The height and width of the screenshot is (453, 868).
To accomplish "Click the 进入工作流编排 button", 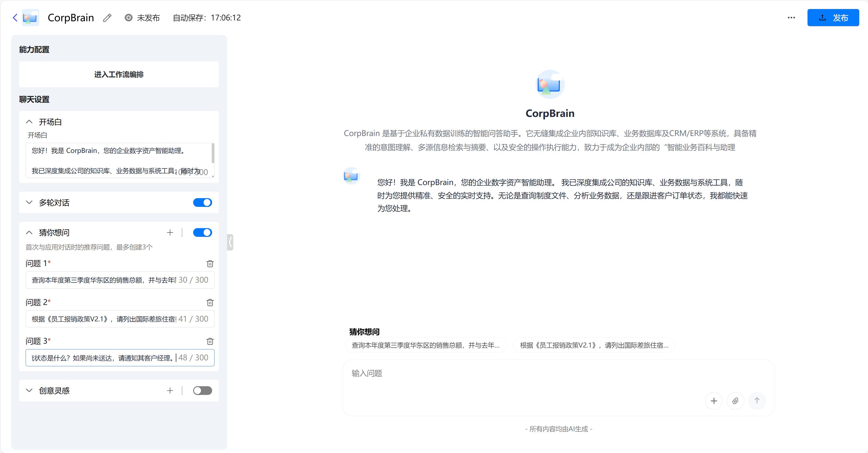I will click(119, 74).
